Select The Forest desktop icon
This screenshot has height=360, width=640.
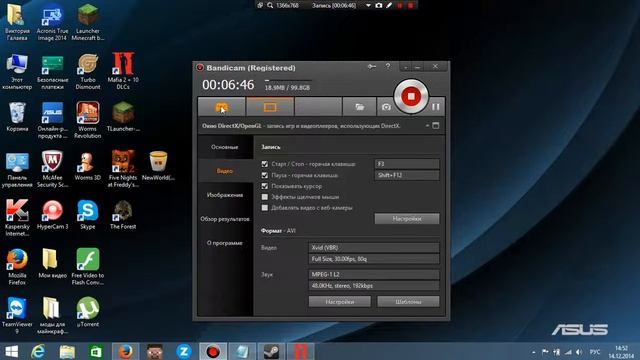[x=123, y=215]
